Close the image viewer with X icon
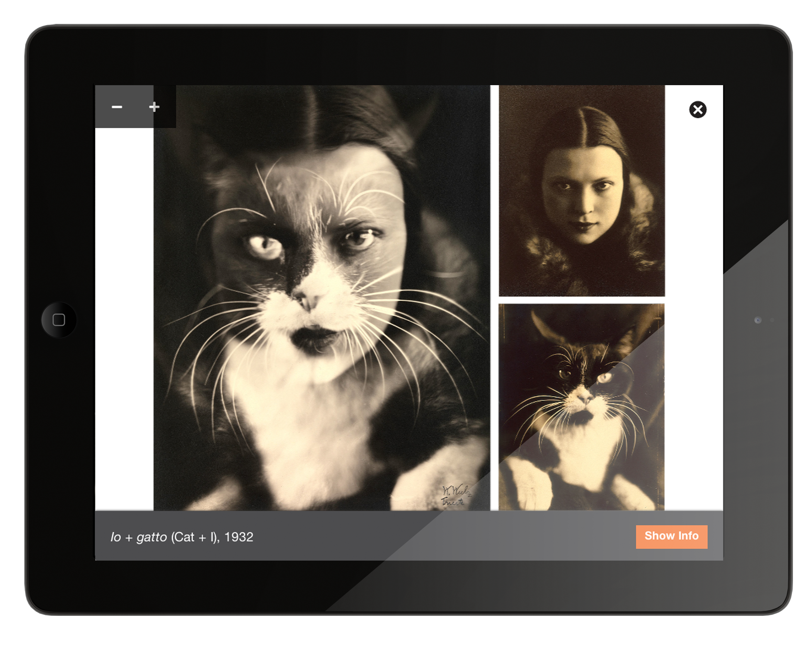The width and height of the screenshot is (812, 648). [x=697, y=110]
